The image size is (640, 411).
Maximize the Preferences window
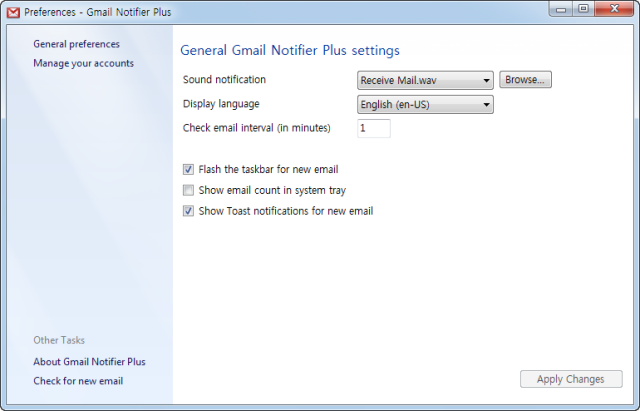pyautogui.click(x=583, y=9)
